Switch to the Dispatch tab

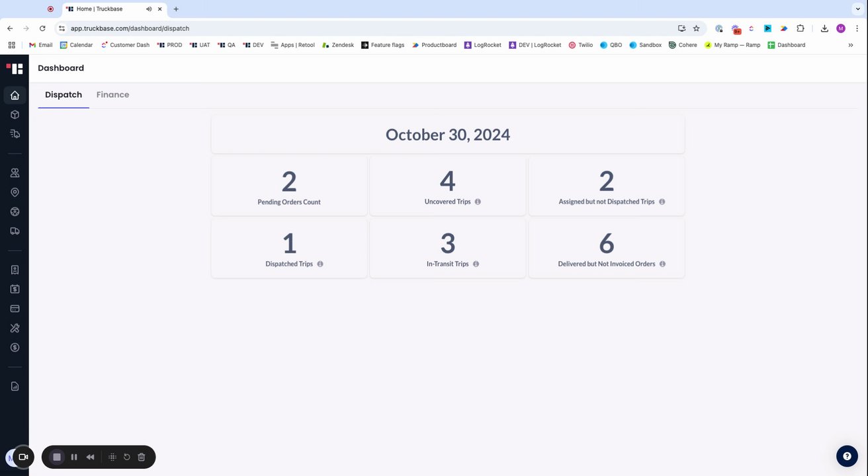point(64,95)
